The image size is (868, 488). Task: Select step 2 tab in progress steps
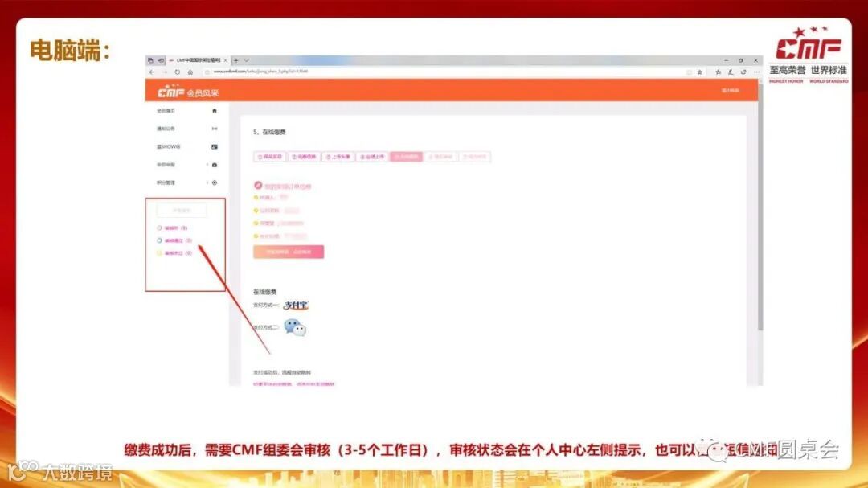pos(304,157)
